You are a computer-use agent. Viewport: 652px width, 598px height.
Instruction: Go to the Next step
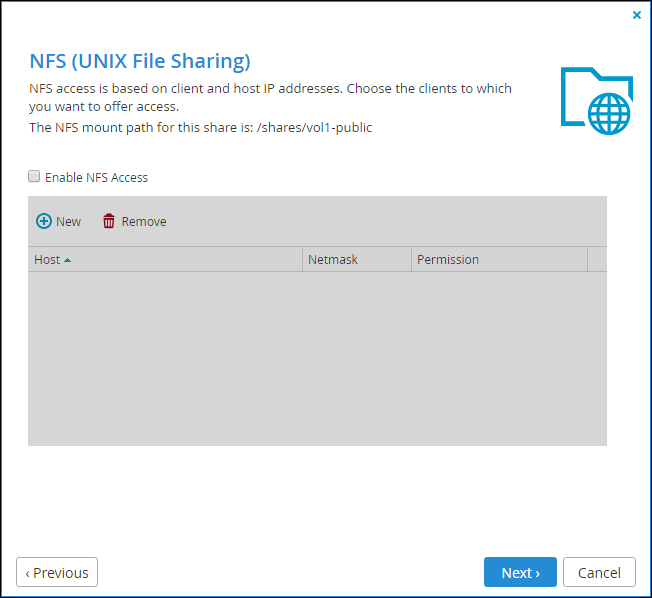click(520, 572)
